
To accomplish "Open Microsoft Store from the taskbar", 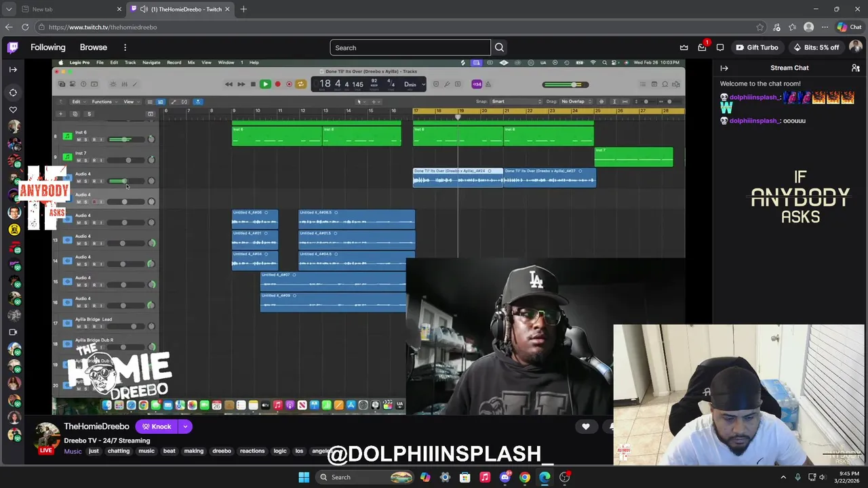I will click(465, 477).
